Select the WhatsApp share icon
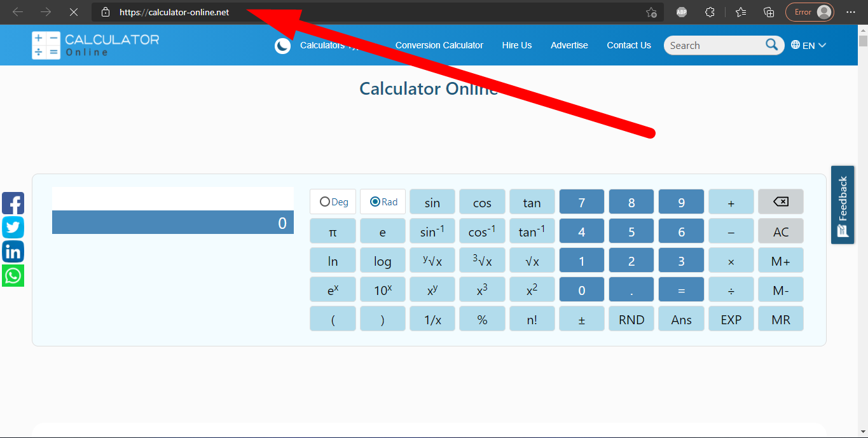The height and width of the screenshot is (438, 868). [13, 275]
